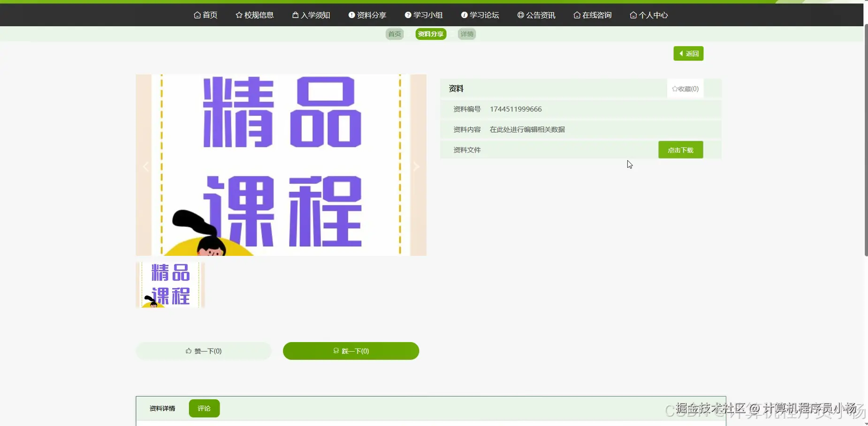Download the file via 点击下载

[680, 149]
